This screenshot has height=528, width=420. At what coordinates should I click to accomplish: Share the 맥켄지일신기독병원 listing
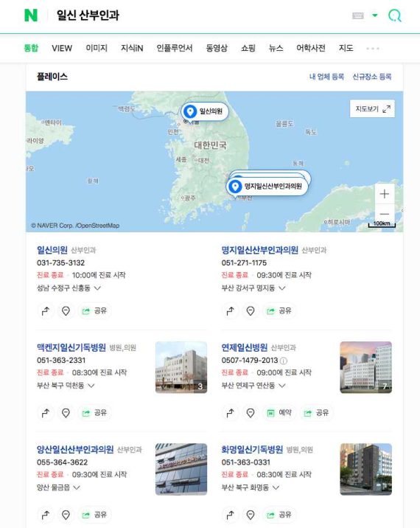(x=94, y=413)
